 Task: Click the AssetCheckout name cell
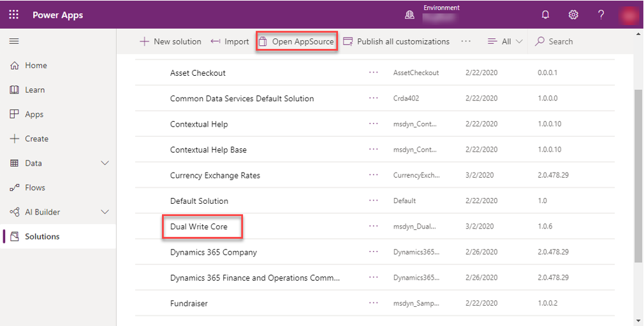tap(416, 73)
